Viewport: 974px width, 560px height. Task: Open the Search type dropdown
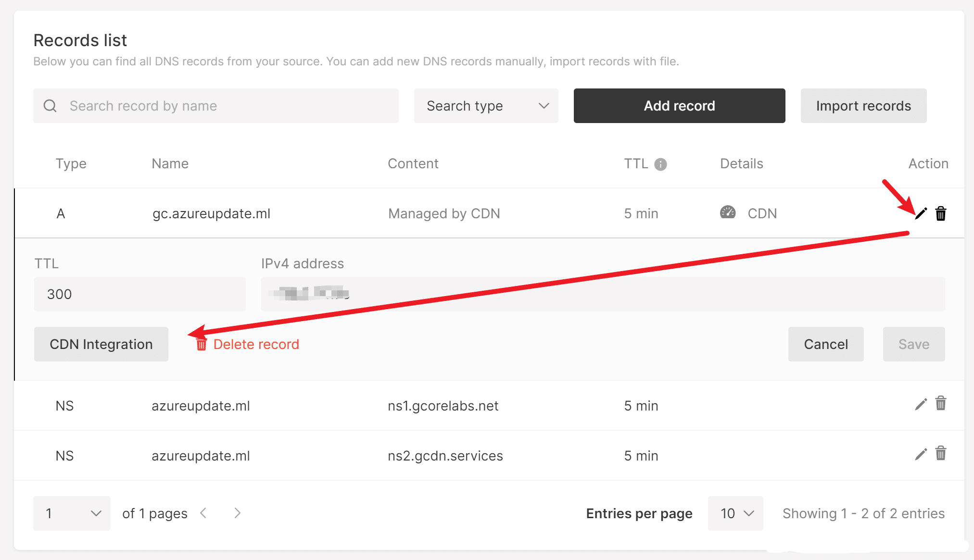pos(486,106)
